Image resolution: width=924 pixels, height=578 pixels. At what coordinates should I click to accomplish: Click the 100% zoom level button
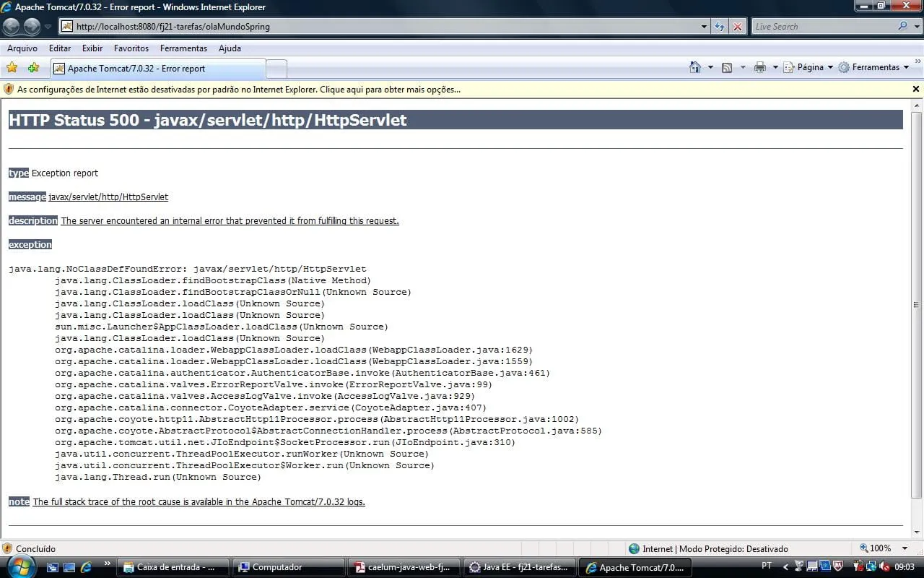click(x=875, y=548)
